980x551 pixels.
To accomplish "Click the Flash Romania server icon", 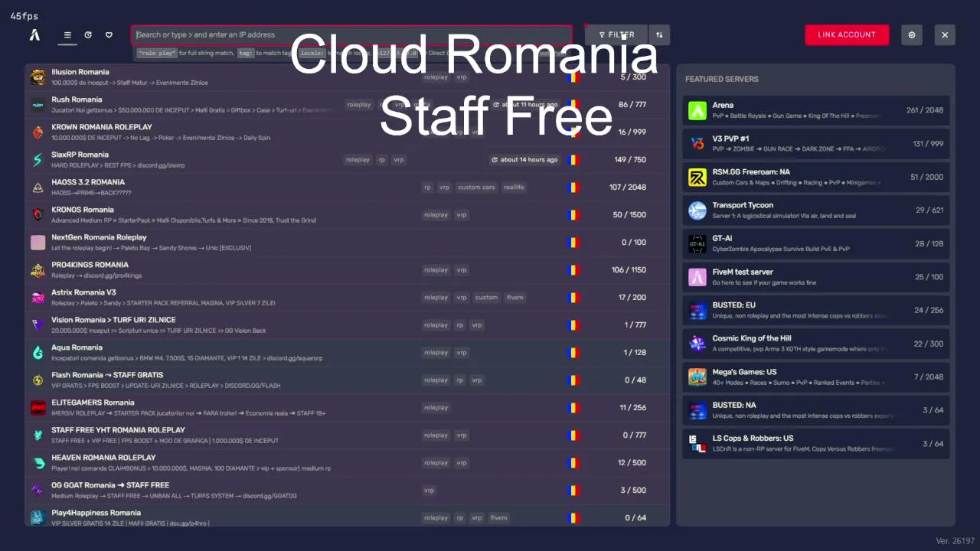I will 38,380.
